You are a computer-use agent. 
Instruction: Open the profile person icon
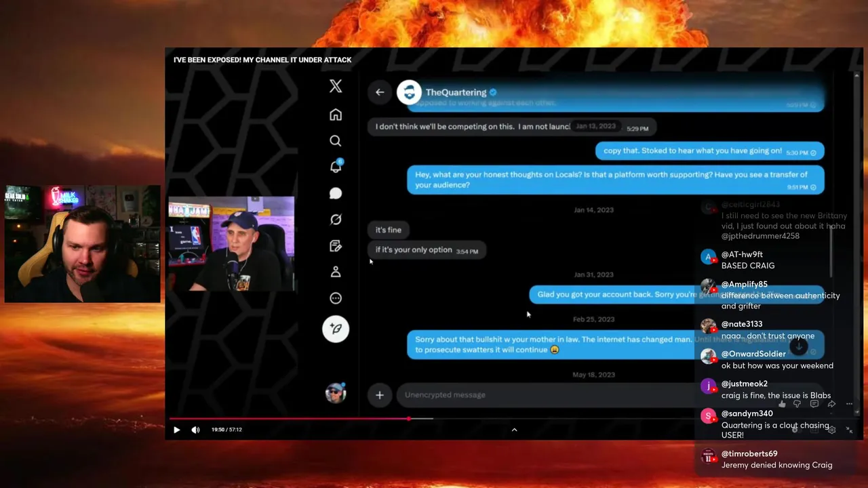click(336, 272)
